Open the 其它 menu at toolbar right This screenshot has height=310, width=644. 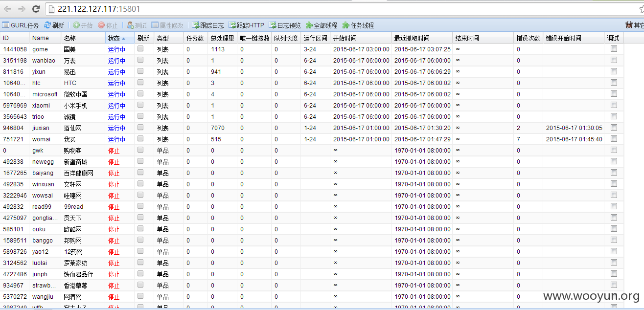[635, 25]
